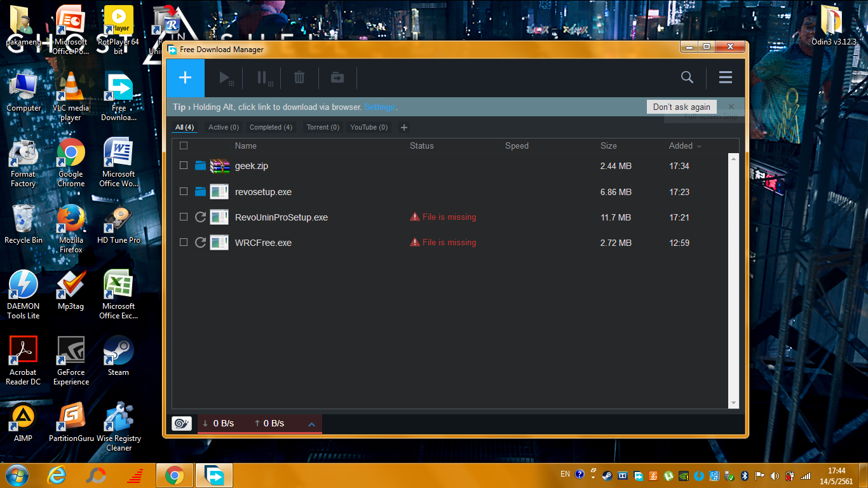Open Google Chrome from the taskbar

pyautogui.click(x=174, y=475)
